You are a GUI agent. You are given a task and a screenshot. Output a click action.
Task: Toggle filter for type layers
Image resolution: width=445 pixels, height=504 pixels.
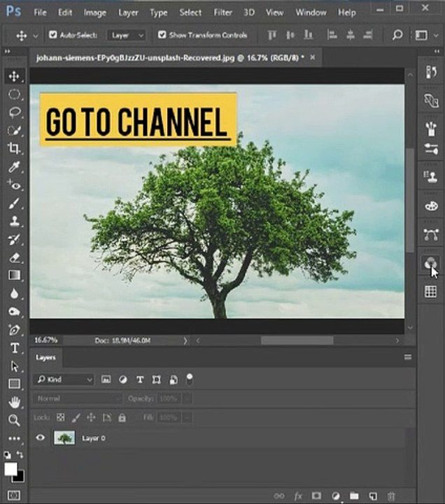point(140,379)
